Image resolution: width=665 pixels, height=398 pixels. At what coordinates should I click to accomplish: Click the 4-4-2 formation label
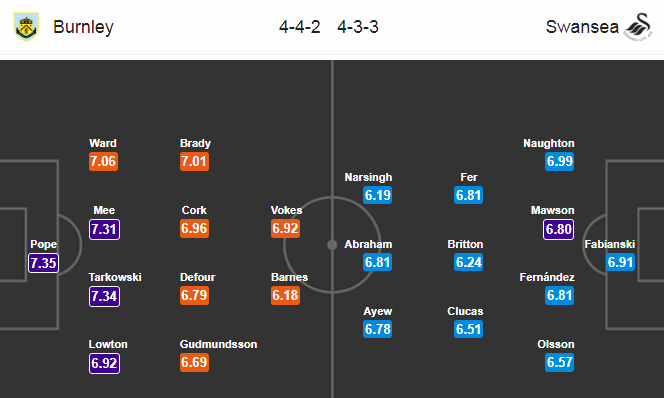[x=299, y=27]
